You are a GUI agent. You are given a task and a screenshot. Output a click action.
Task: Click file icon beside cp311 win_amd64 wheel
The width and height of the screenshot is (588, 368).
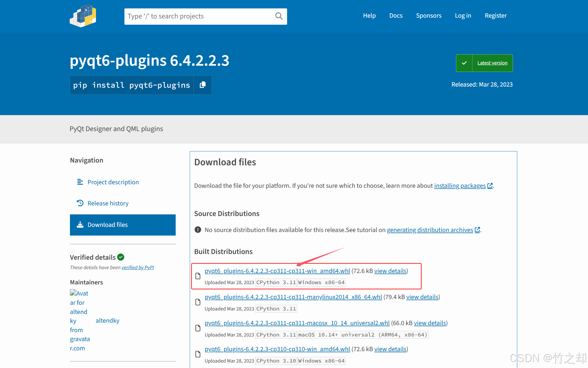(198, 276)
